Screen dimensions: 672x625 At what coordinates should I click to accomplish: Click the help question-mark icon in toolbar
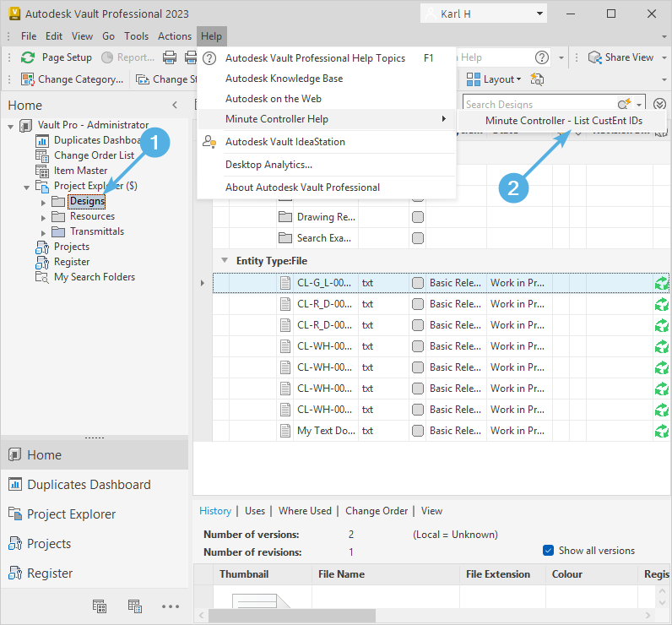click(542, 57)
